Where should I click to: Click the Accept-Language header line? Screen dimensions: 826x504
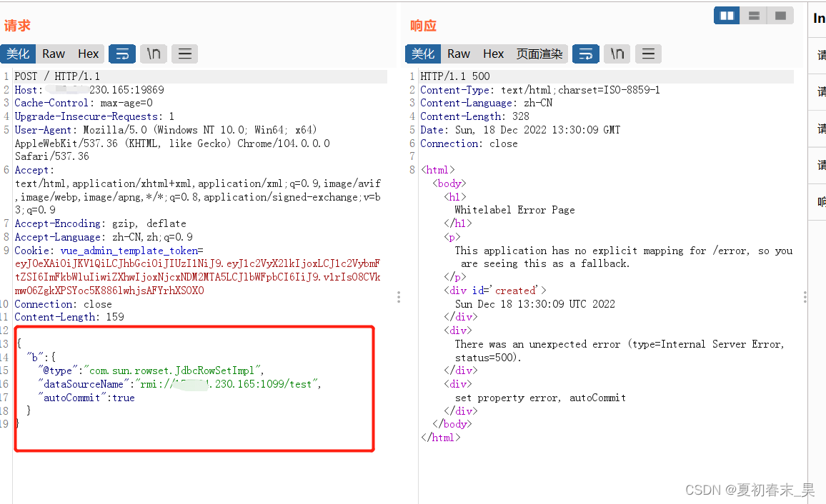coord(103,237)
